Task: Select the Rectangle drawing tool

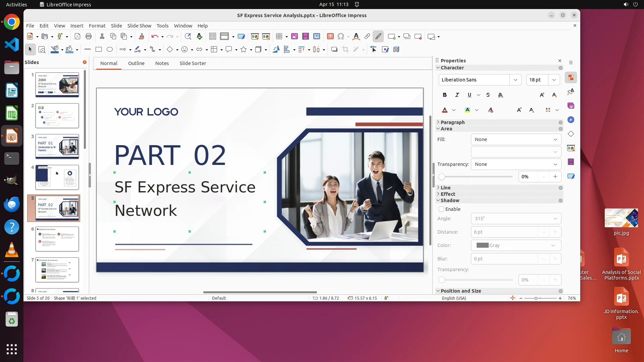Action: (x=98, y=49)
